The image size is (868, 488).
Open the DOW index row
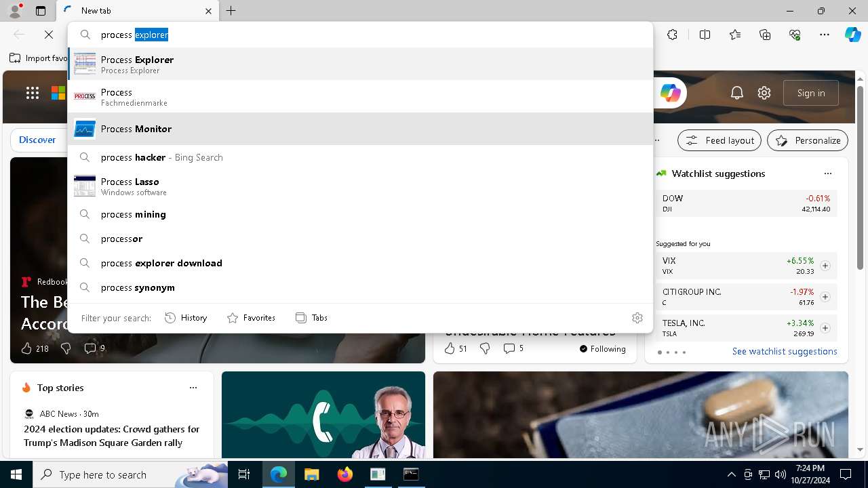coord(746,203)
